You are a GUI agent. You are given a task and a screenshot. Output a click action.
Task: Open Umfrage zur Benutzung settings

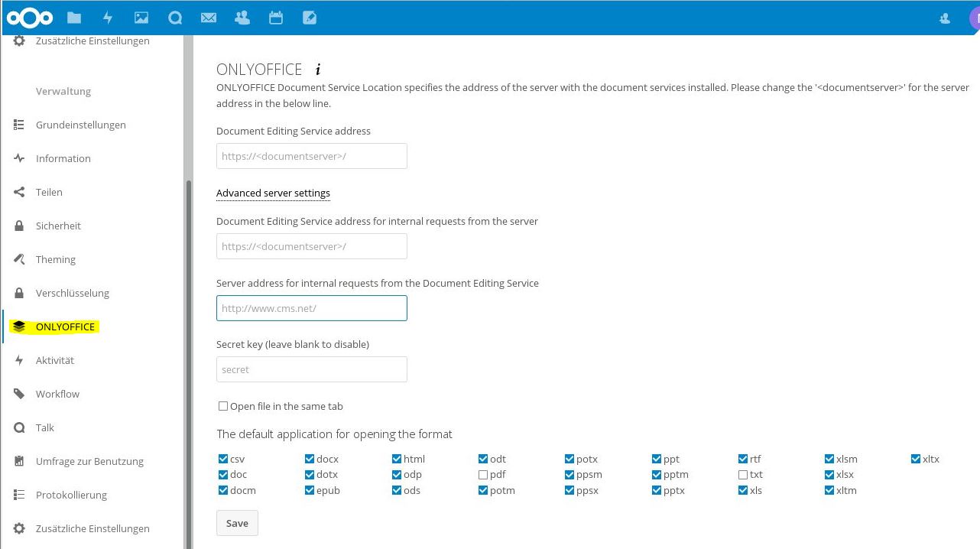pyautogui.click(x=89, y=461)
